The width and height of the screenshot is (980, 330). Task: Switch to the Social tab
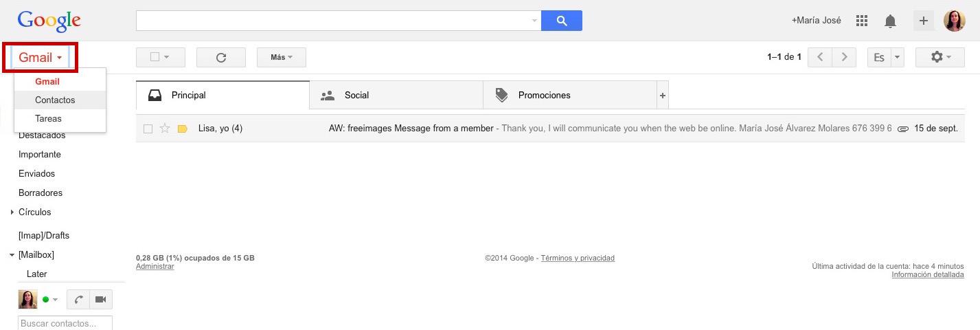click(x=356, y=96)
